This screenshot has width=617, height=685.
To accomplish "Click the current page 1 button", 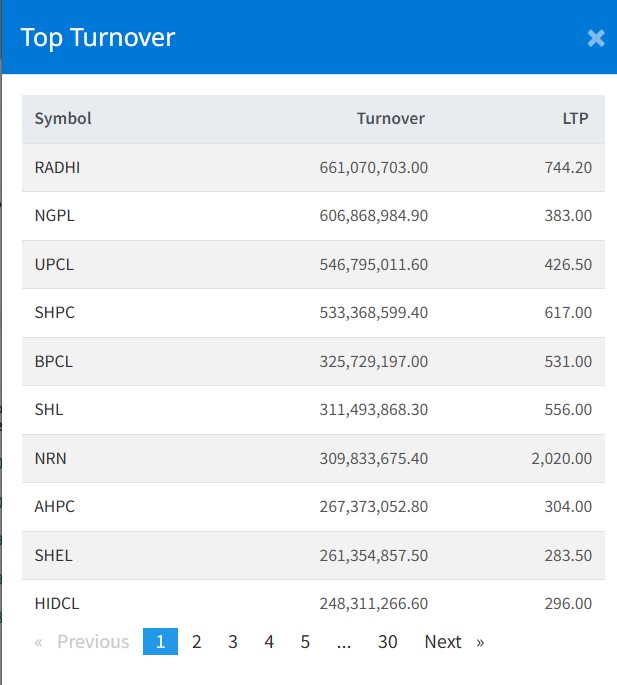I will tap(160, 642).
